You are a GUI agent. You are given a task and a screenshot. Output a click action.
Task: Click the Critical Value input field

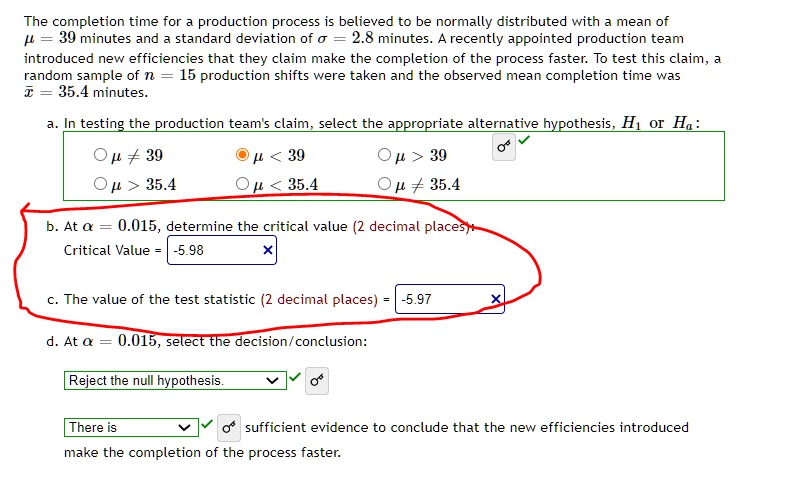(x=222, y=250)
